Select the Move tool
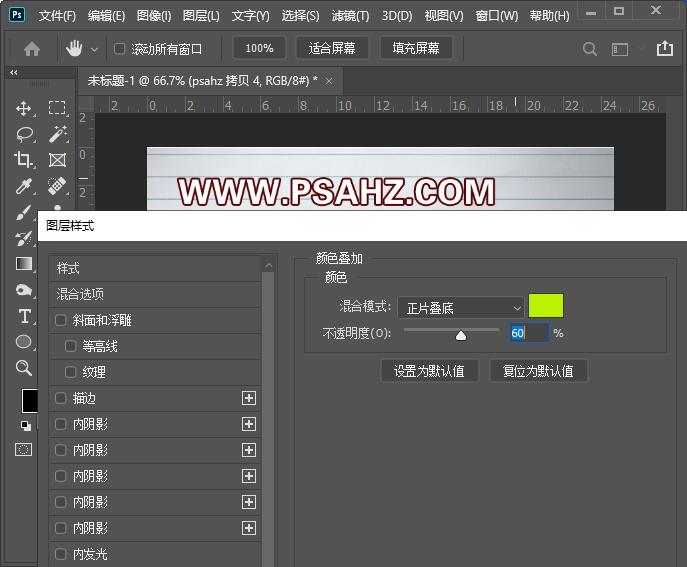 pos(23,108)
